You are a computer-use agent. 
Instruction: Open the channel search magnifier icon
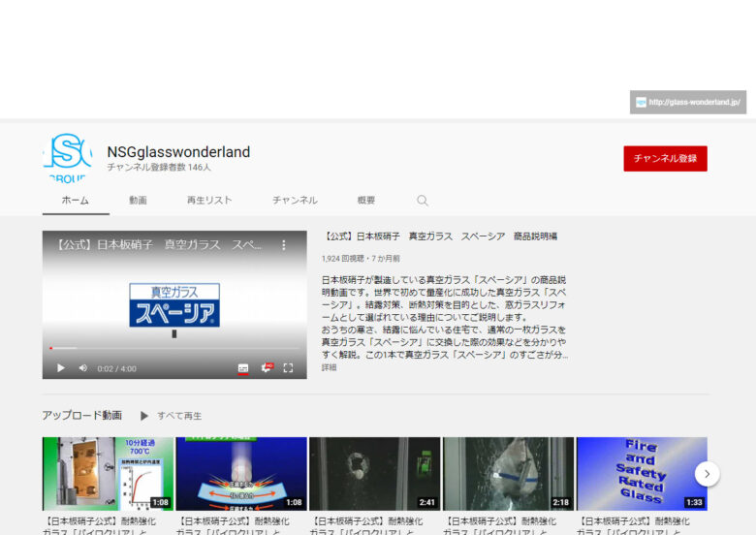(x=423, y=201)
